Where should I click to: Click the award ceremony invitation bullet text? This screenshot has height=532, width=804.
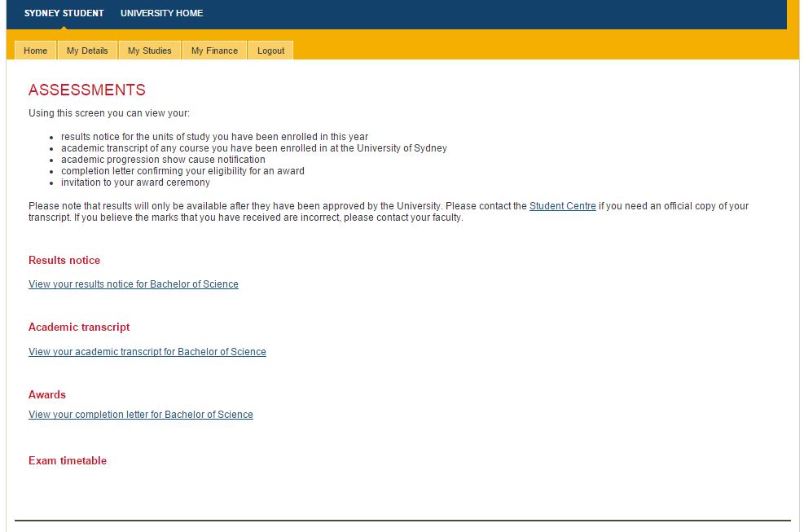[135, 182]
